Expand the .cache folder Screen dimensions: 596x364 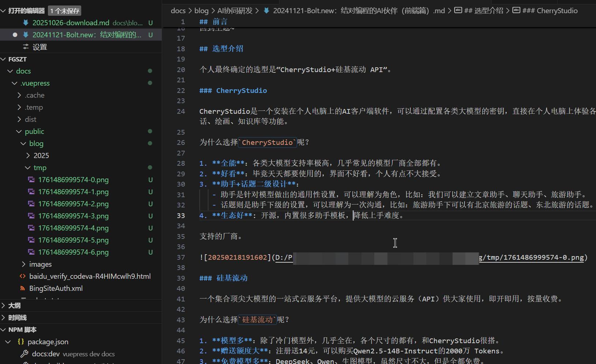[x=19, y=95]
